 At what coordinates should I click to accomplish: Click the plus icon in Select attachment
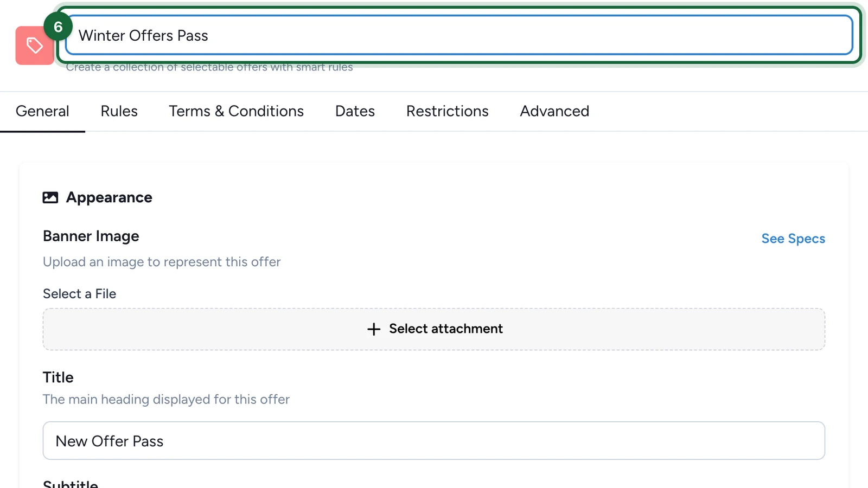click(374, 329)
